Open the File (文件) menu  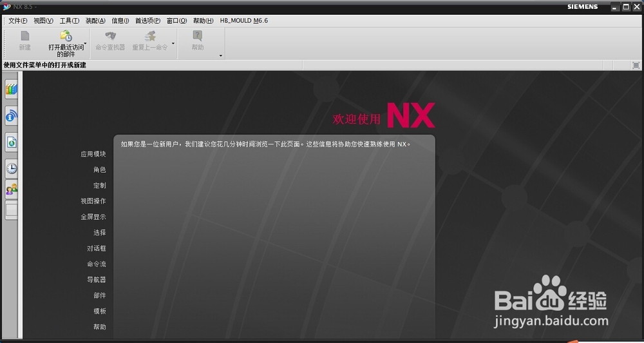[17, 21]
